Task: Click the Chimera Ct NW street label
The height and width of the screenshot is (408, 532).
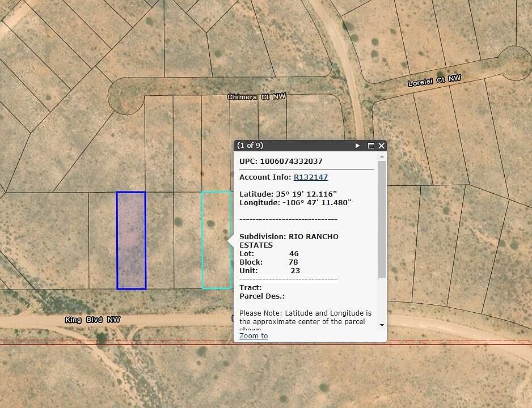Action: point(256,97)
